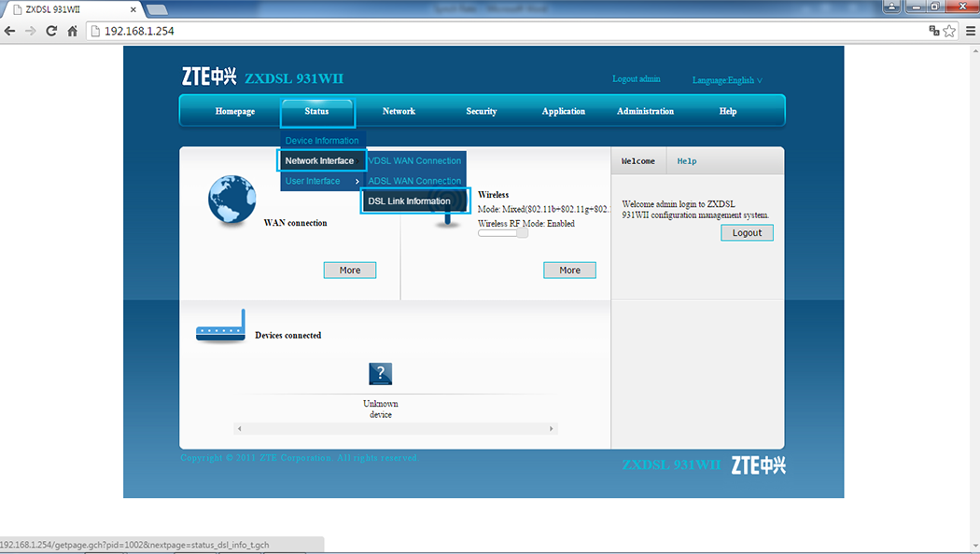Image resolution: width=980 pixels, height=554 pixels.
Task: Open the Application menu
Action: [x=563, y=111]
